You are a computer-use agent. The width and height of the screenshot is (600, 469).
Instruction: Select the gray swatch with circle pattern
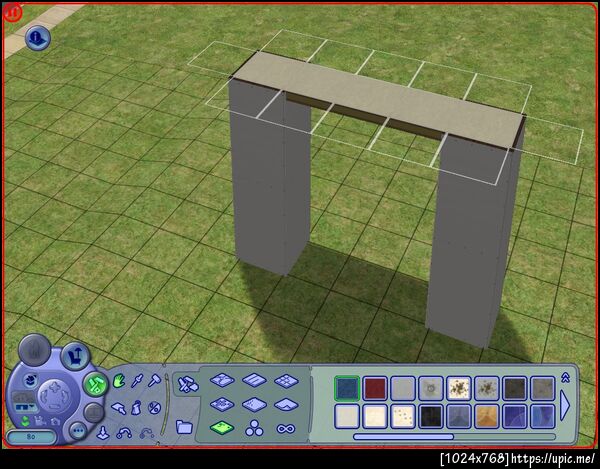431,388
